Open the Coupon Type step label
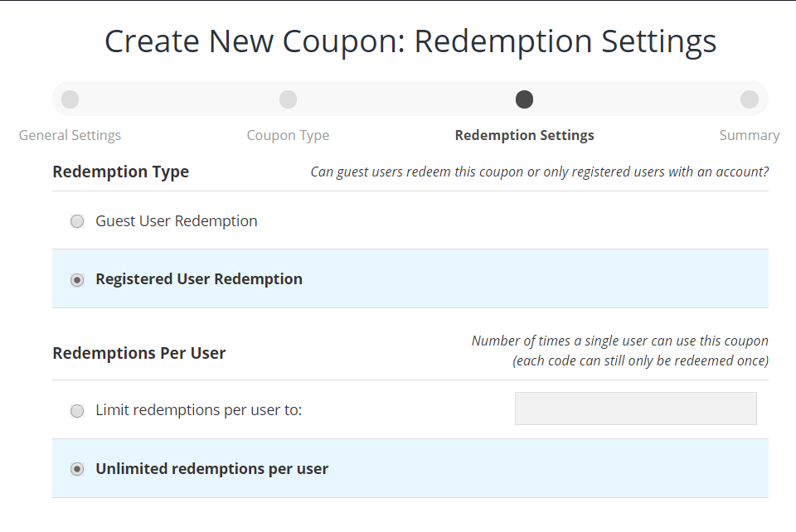The image size is (796, 532). pyautogui.click(x=288, y=135)
